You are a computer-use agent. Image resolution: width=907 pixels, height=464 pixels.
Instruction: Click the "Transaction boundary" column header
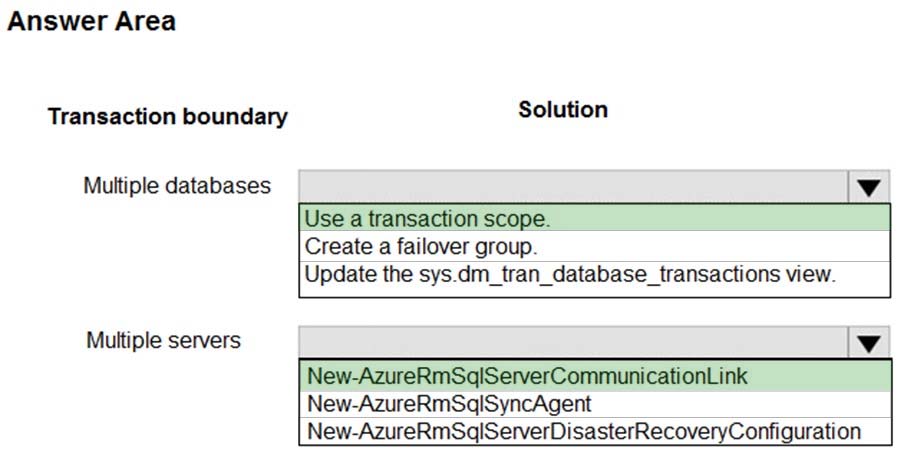pos(167,117)
